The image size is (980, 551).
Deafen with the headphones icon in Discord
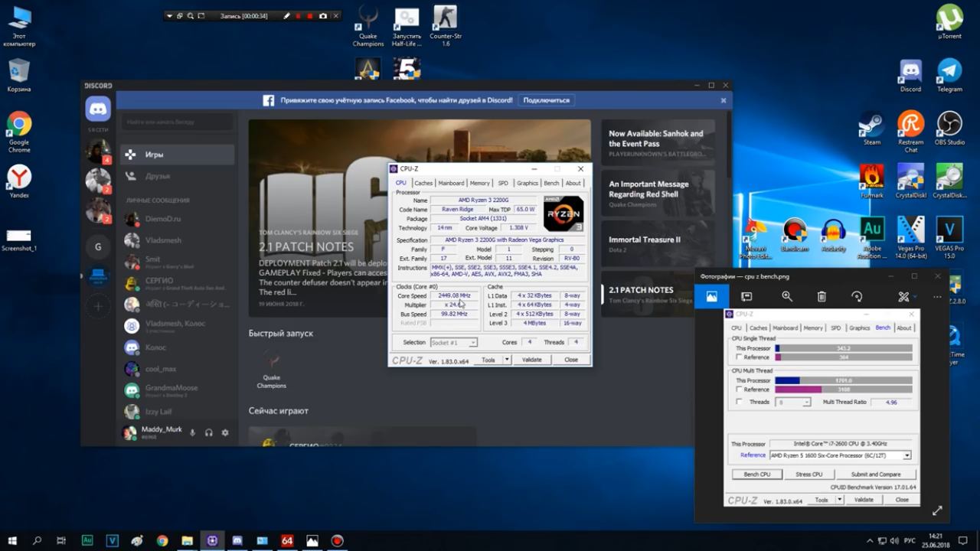(x=209, y=432)
